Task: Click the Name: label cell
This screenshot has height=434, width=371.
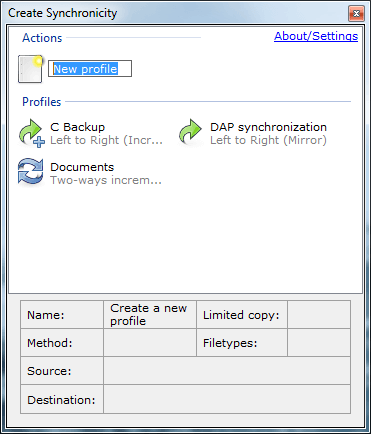Action: pos(62,314)
